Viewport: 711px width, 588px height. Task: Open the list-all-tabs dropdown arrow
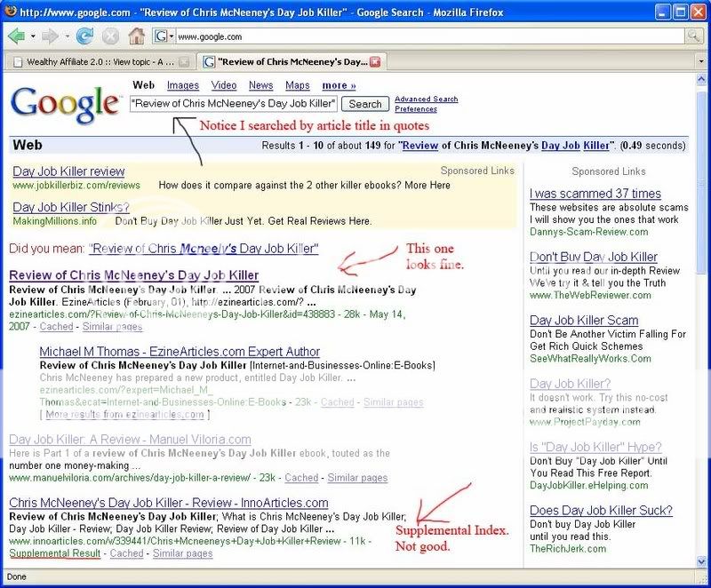(x=701, y=61)
